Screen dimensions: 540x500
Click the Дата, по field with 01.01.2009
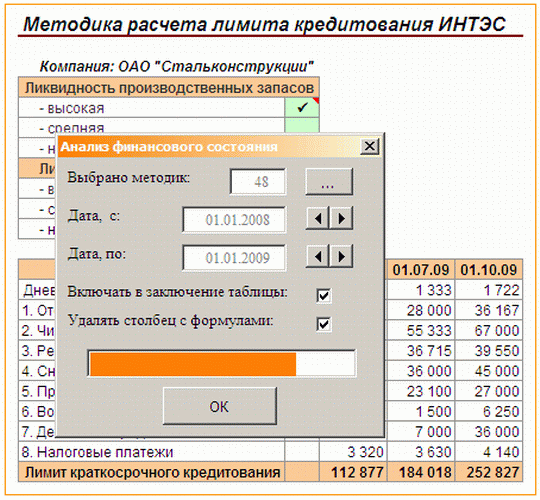click(234, 258)
